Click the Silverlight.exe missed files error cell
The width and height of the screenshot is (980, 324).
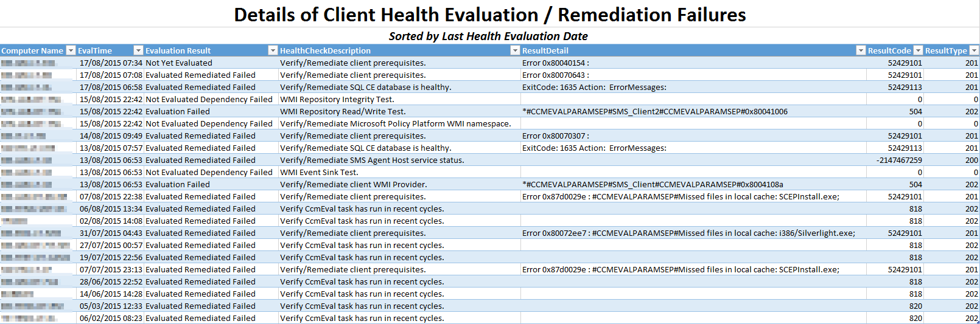pos(688,233)
